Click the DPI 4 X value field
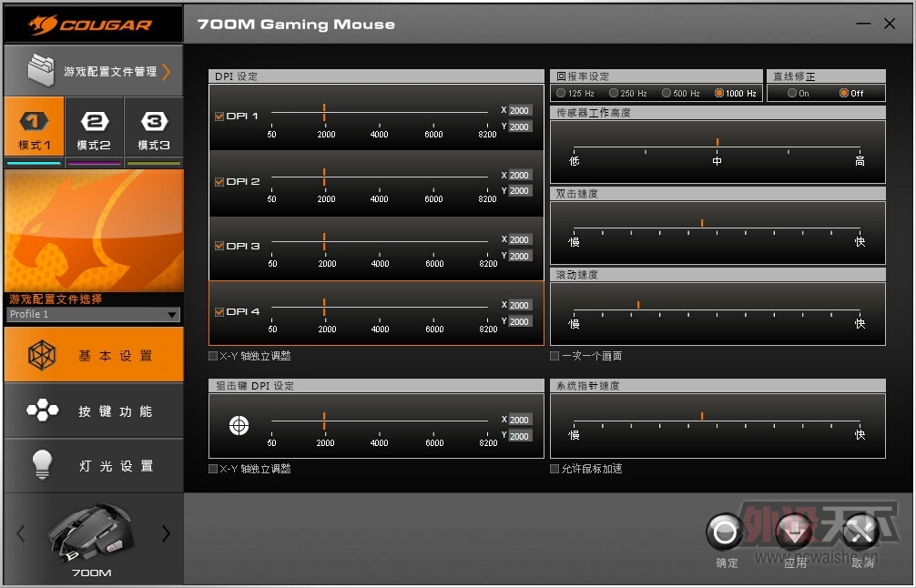The height and width of the screenshot is (588, 916). pos(519,305)
